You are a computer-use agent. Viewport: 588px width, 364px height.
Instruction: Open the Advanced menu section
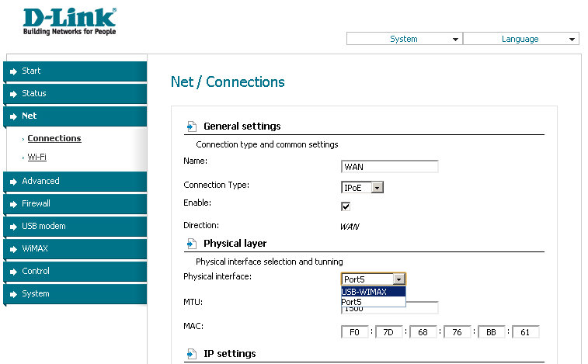pyautogui.click(x=40, y=181)
